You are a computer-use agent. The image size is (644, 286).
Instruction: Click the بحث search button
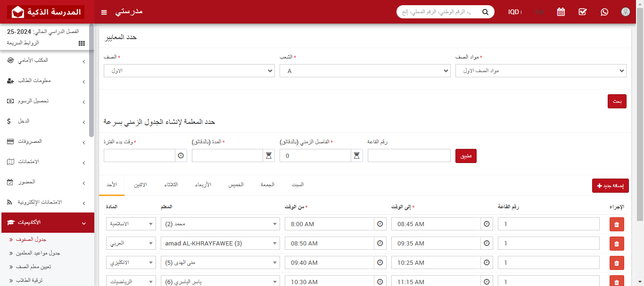click(x=617, y=101)
